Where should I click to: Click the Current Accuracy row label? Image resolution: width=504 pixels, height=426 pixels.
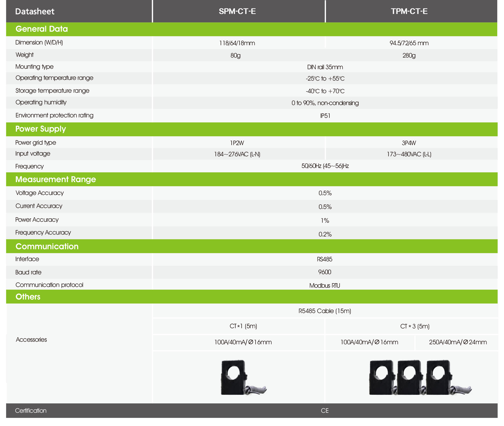pyautogui.click(x=39, y=206)
